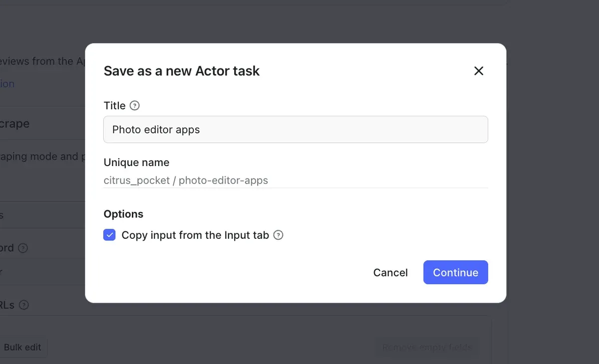Open the Title field help icon

pyautogui.click(x=135, y=106)
